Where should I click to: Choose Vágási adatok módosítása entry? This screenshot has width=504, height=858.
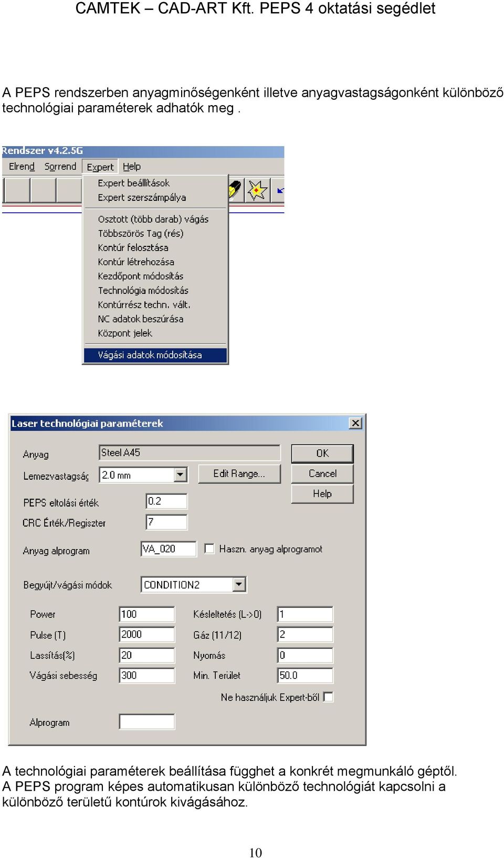tap(155, 355)
